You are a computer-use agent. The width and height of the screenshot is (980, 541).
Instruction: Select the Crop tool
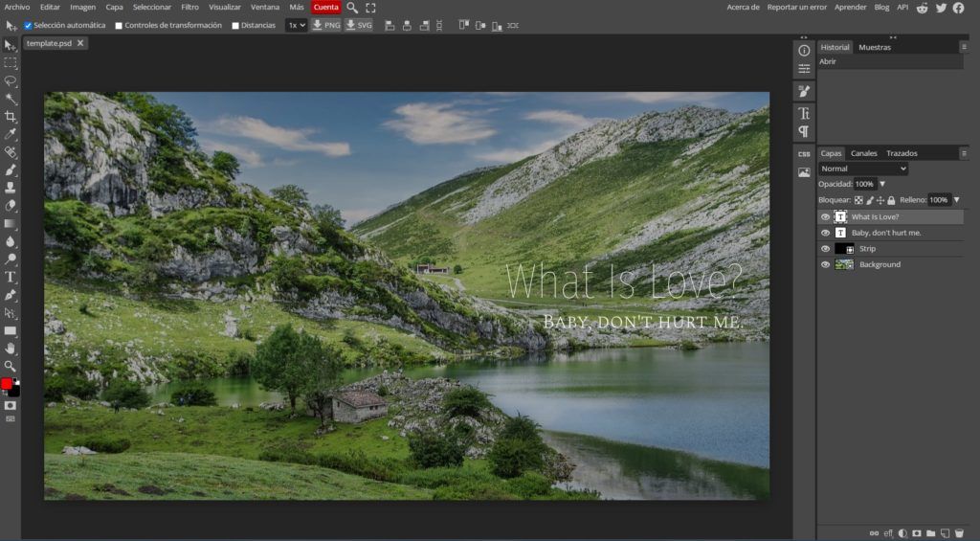11,116
